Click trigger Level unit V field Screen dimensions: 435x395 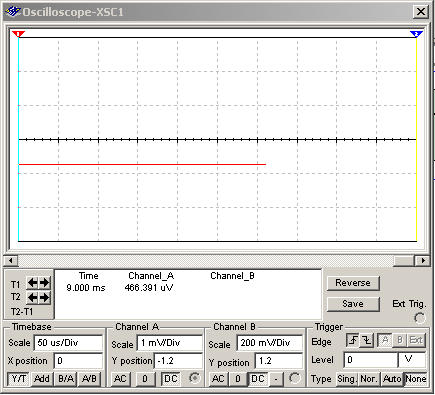coord(412,360)
